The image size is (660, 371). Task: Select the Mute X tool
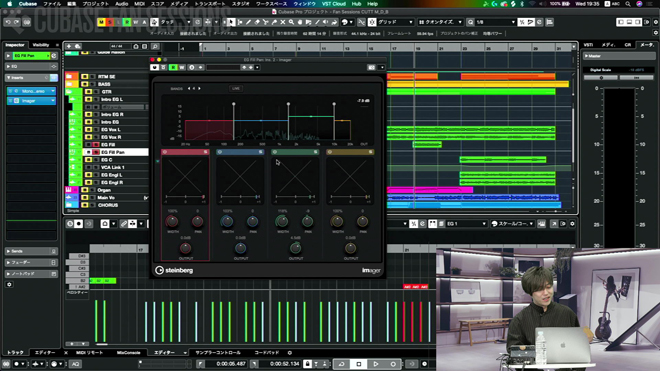tap(283, 22)
